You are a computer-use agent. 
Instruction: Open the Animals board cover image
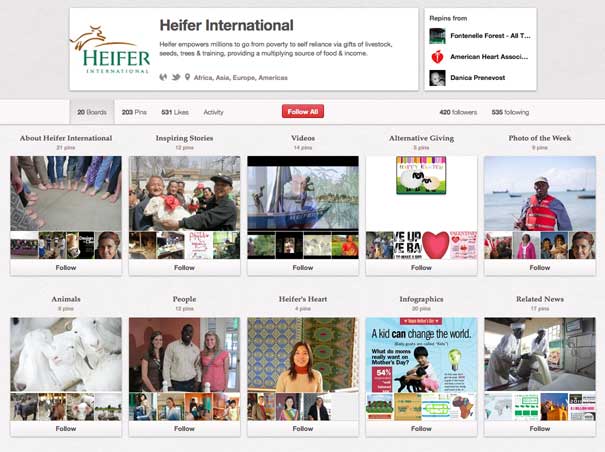click(66, 354)
